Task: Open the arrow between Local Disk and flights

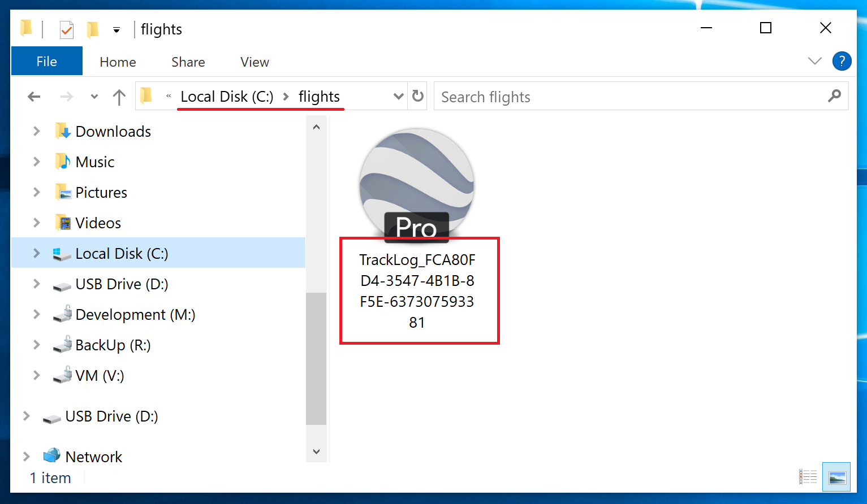Action: tap(286, 97)
